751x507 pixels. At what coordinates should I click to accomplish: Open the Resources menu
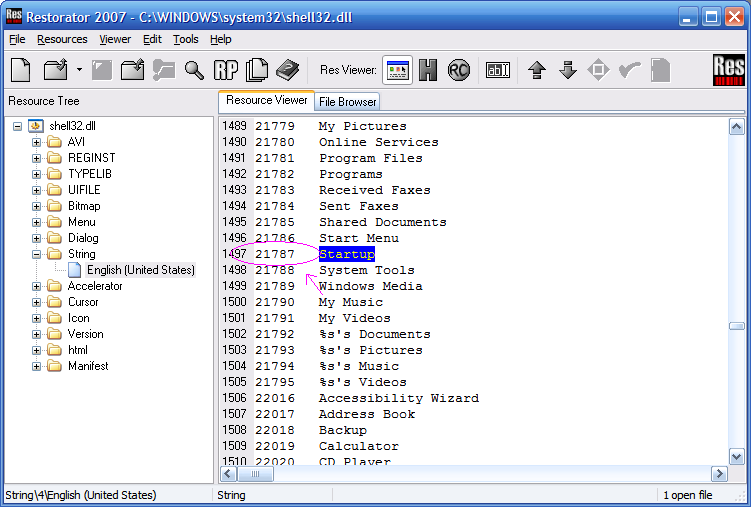(x=62, y=39)
